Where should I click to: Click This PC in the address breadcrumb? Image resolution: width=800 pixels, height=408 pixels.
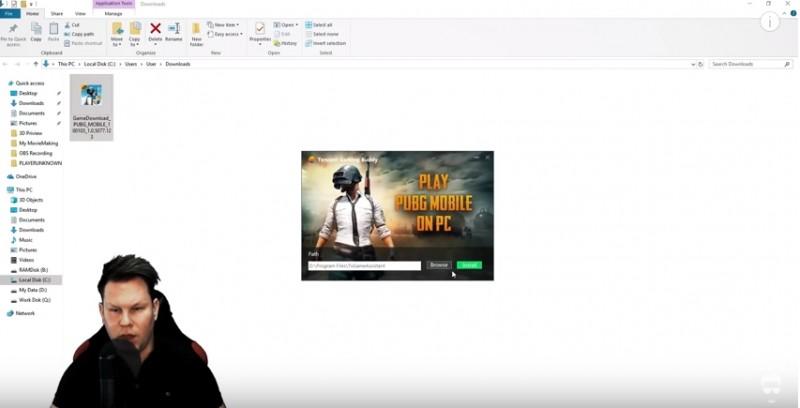pyautogui.click(x=66, y=64)
